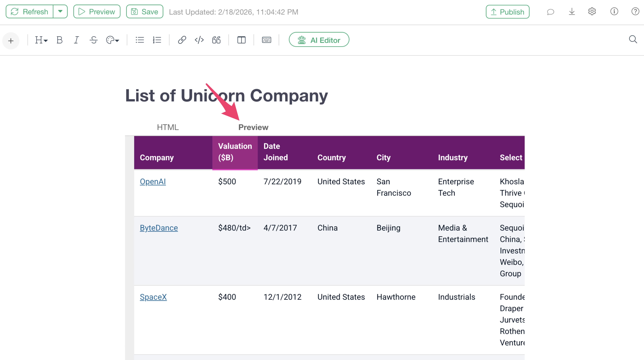644x360 pixels.
Task: Open the Refresh options dropdown arrow
Action: tap(60, 12)
